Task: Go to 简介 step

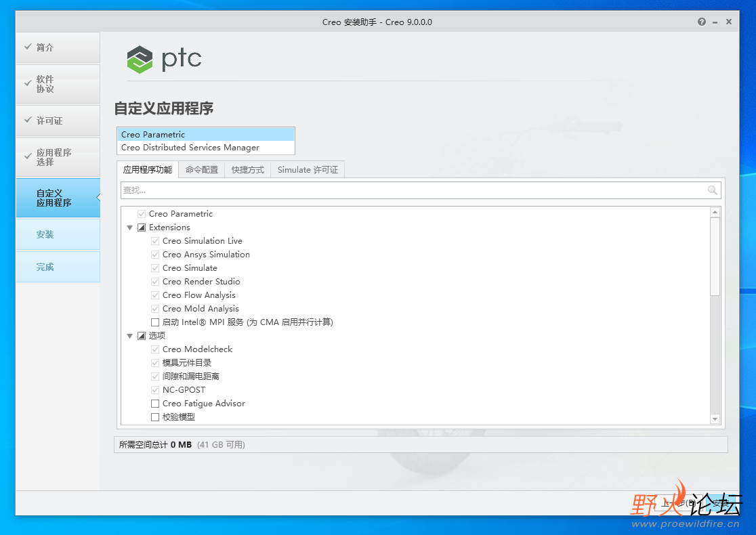Action: point(58,47)
